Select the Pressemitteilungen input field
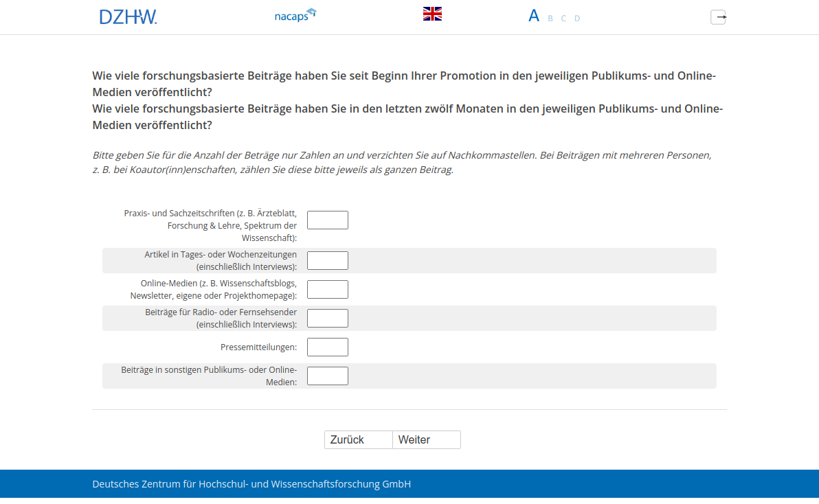The width and height of the screenshot is (819, 504). pyautogui.click(x=327, y=347)
